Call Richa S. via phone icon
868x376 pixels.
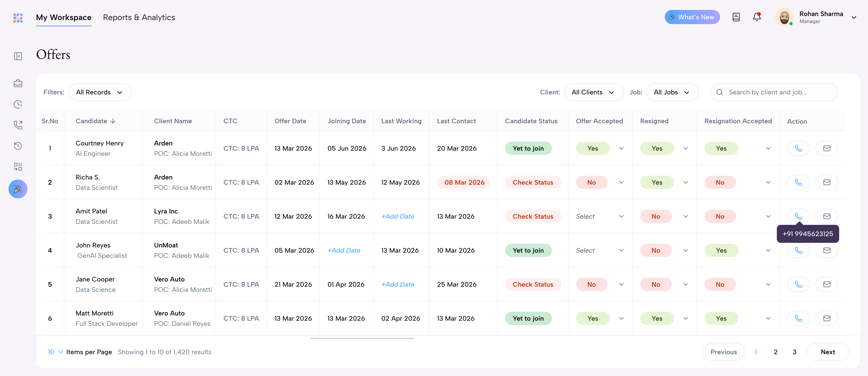coord(798,182)
